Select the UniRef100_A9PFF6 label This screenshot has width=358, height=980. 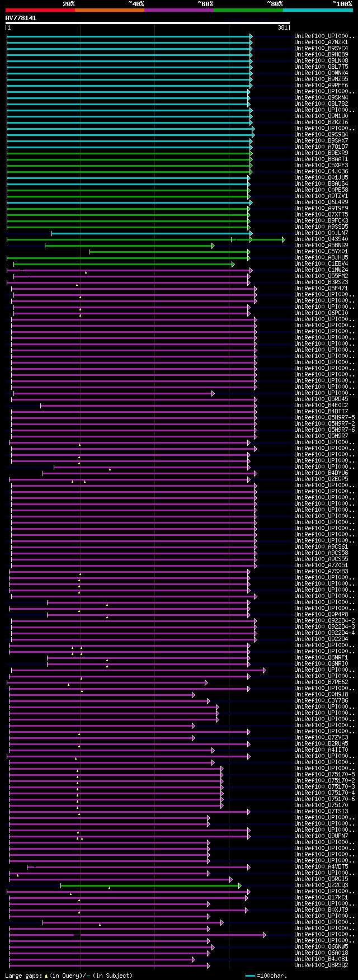[x=321, y=85]
